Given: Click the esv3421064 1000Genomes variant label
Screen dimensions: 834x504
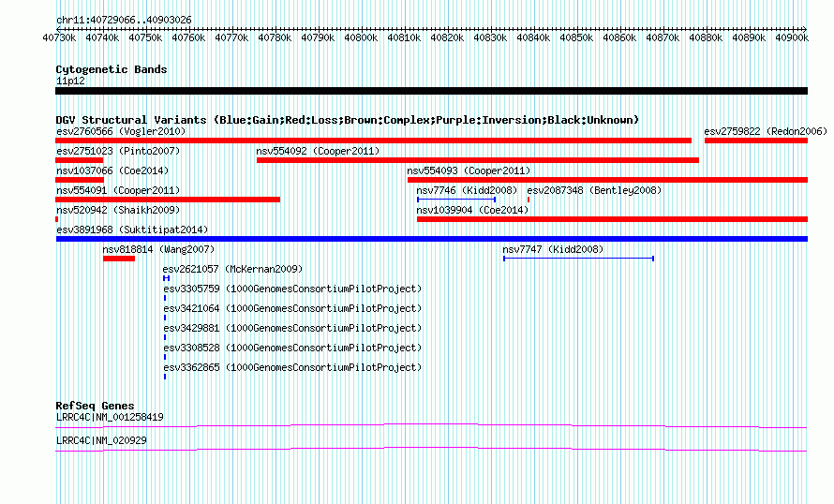Looking at the screenshot, I should [x=292, y=308].
